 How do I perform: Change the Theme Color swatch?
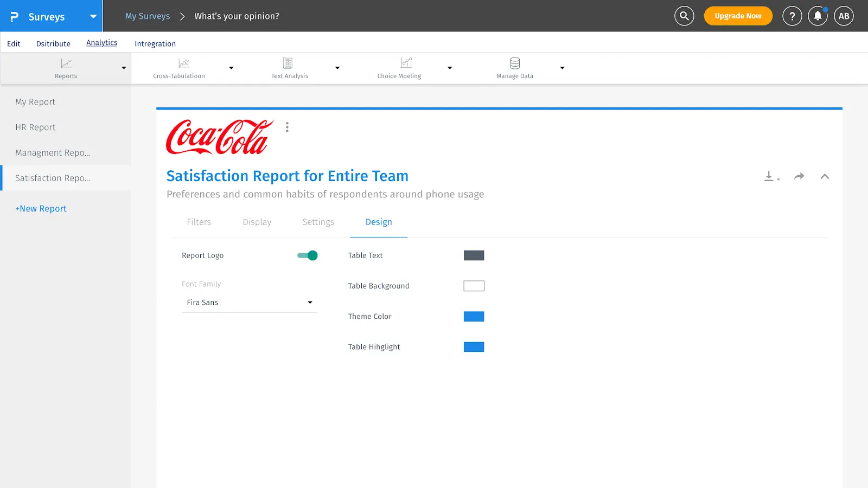[474, 317]
